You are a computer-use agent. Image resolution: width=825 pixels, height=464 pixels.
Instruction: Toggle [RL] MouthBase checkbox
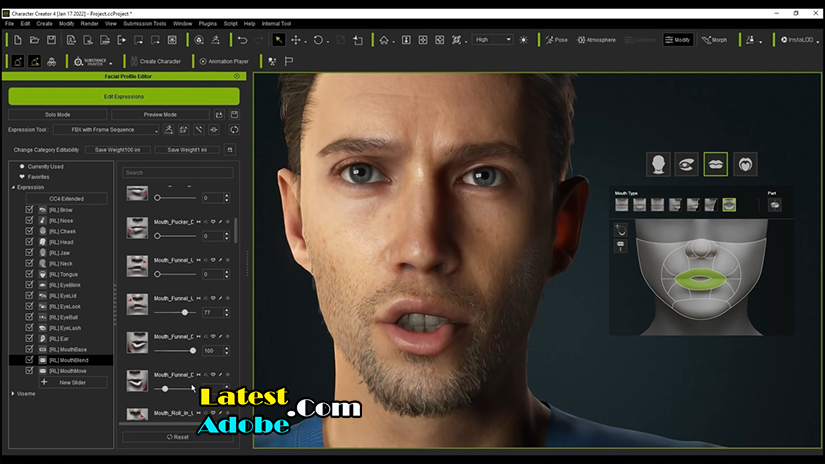(29, 349)
